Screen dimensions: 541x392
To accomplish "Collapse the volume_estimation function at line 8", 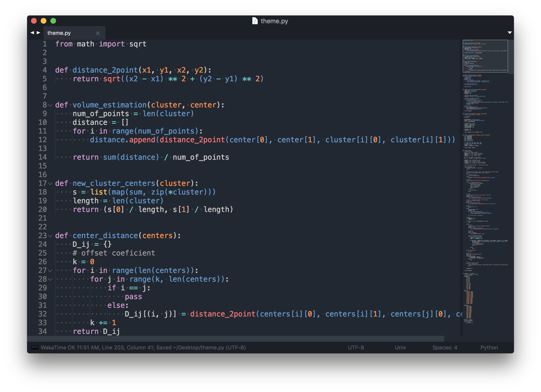I will 50,105.
